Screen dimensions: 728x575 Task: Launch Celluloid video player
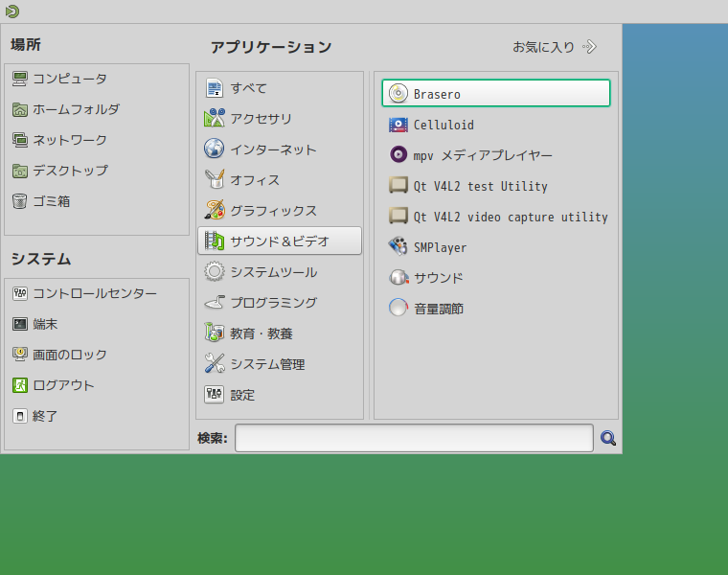pyautogui.click(x=496, y=125)
